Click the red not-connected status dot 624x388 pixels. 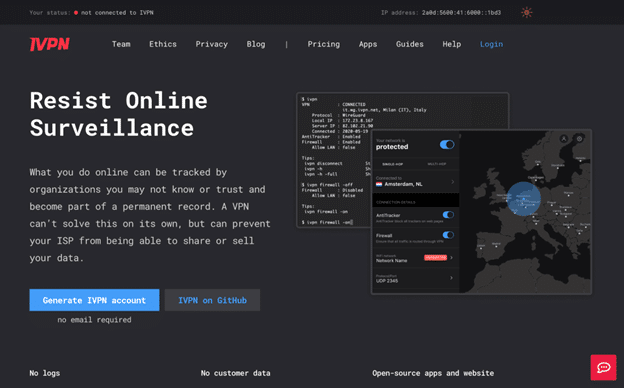[76, 13]
